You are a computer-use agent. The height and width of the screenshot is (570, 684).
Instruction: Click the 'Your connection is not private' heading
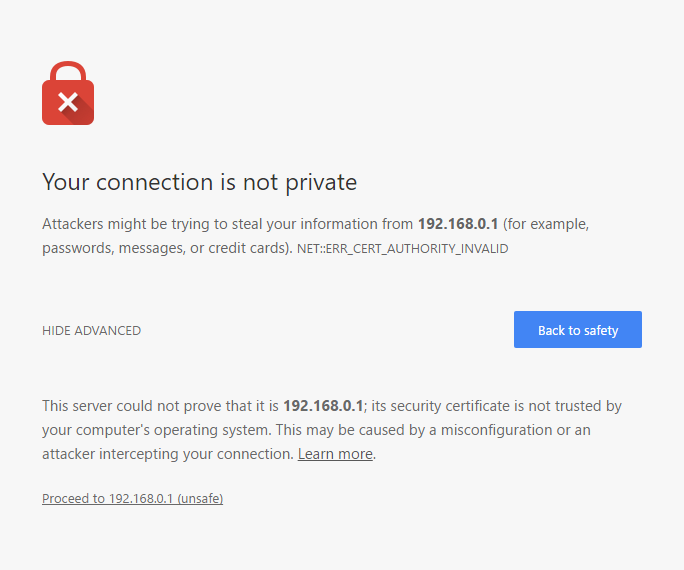[199, 182]
